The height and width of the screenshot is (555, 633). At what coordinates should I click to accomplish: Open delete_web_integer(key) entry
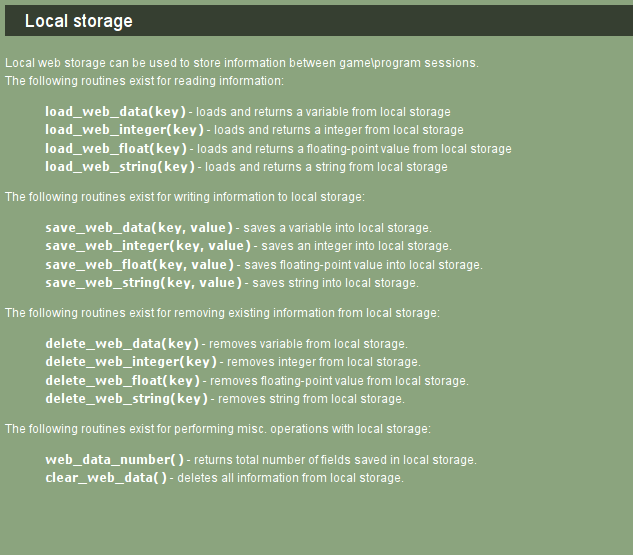[131, 362]
